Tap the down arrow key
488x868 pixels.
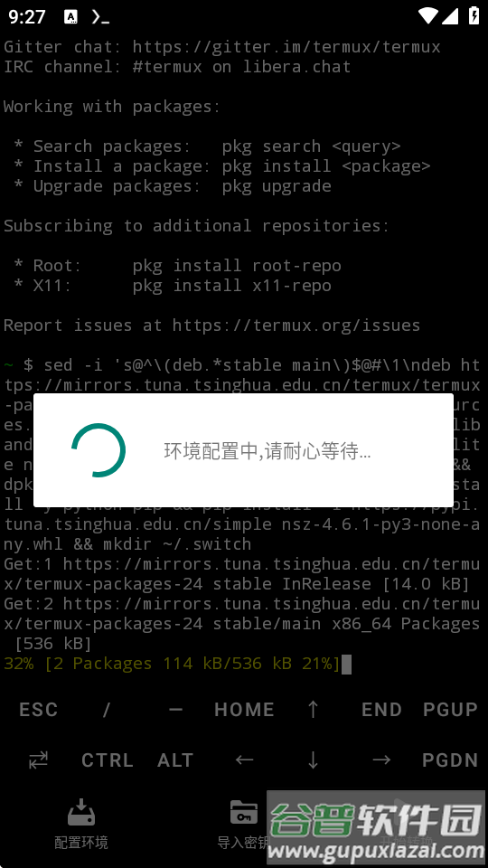coord(313,760)
